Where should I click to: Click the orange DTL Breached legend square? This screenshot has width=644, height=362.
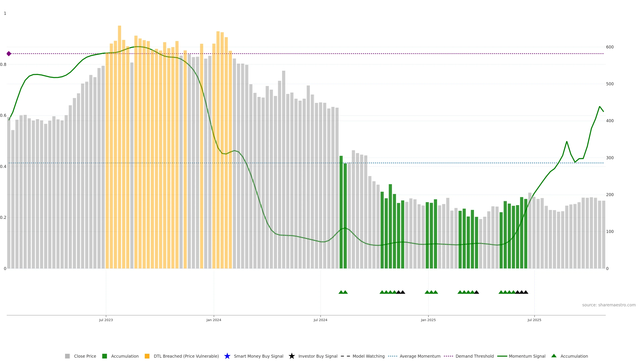point(147,356)
